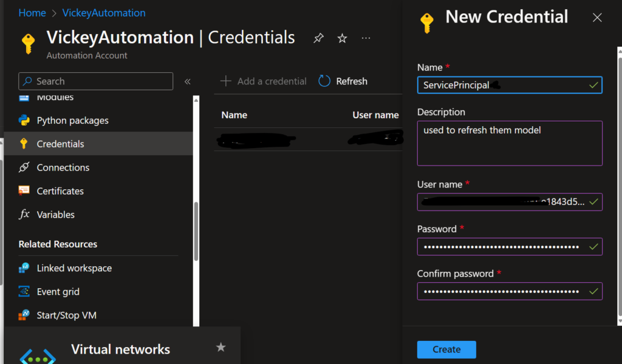Click the plug icon beside Connections
This screenshot has height=364, width=622.
[x=24, y=167]
